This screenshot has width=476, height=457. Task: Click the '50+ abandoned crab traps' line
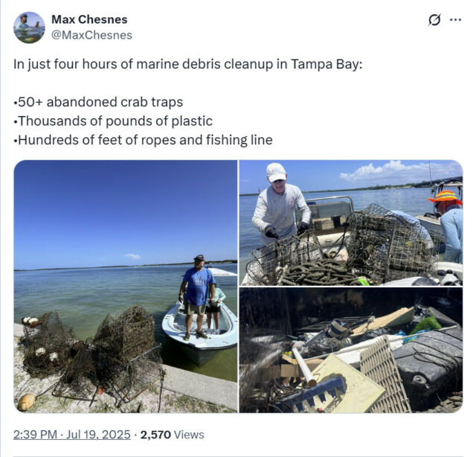click(x=98, y=102)
